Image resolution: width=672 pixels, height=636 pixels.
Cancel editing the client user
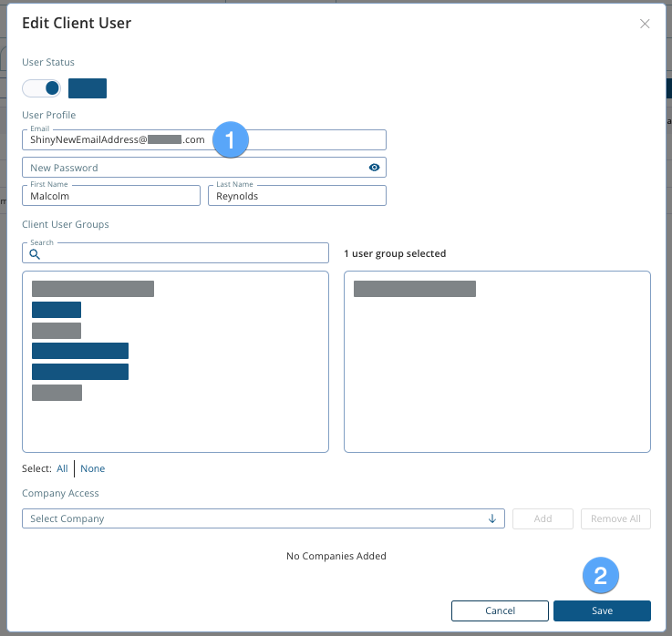coord(500,610)
